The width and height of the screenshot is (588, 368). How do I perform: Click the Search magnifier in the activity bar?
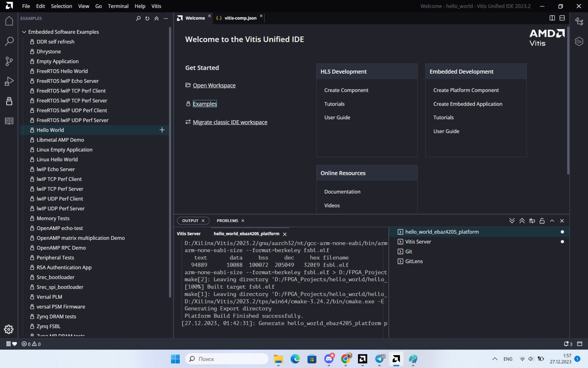[x=9, y=41]
